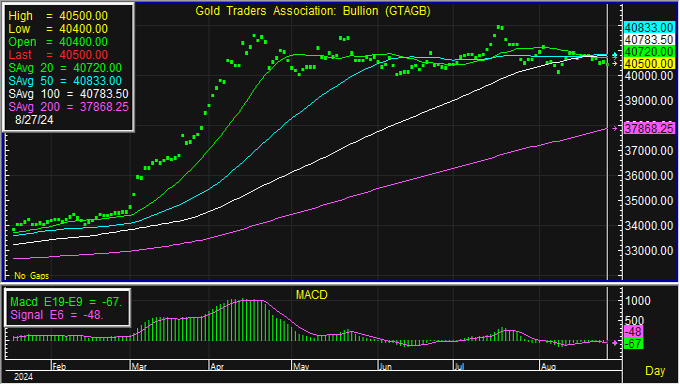Click the SAvg 50 legend entry
This screenshot has height=385, width=680.
65,81
